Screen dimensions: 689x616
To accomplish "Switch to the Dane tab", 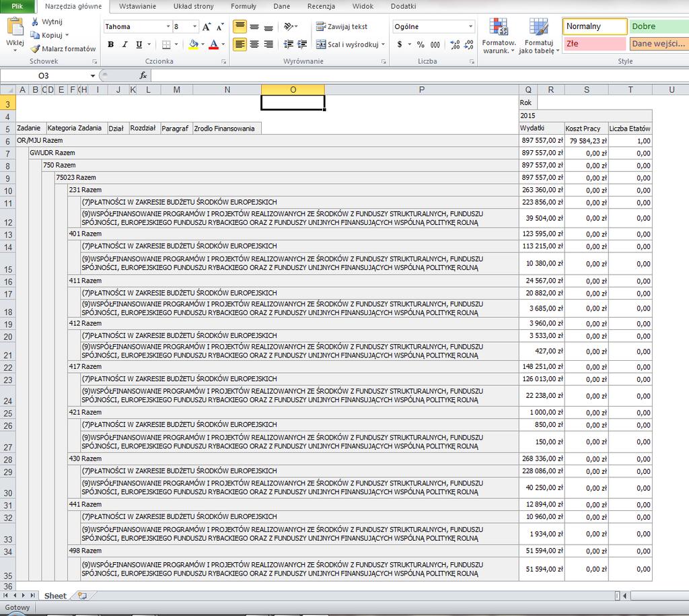I will point(282,6).
